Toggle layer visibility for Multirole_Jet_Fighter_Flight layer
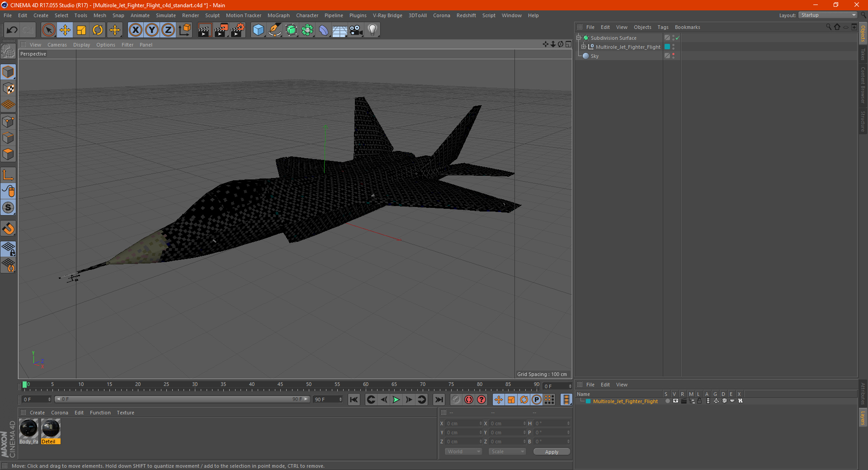Viewport: 868px width, 470px height. click(675, 401)
